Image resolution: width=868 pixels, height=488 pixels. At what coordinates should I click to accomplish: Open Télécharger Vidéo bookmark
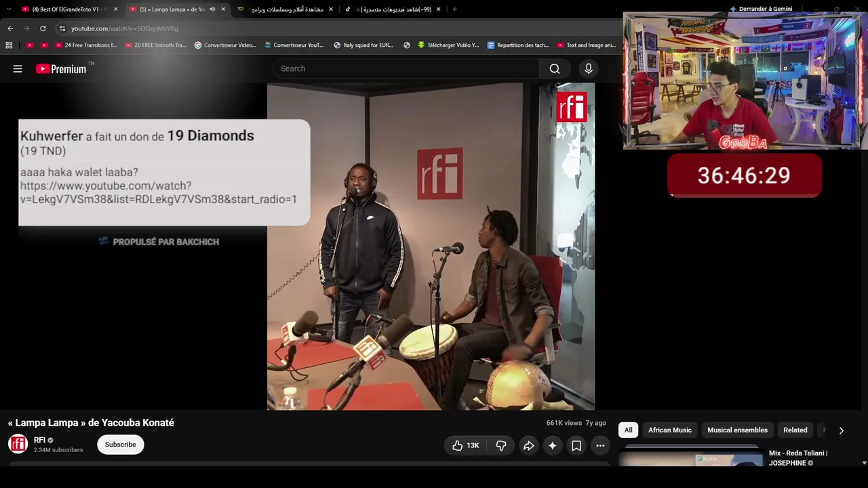pyautogui.click(x=448, y=45)
